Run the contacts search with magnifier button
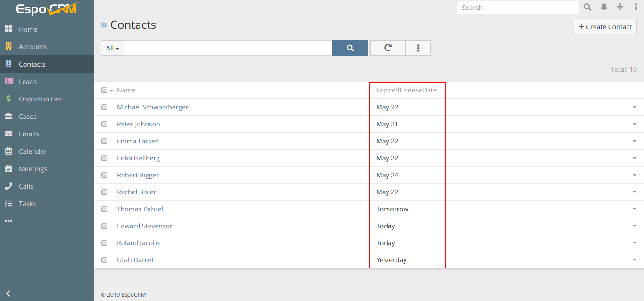This screenshot has width=644, height=301. coord(350,48)
